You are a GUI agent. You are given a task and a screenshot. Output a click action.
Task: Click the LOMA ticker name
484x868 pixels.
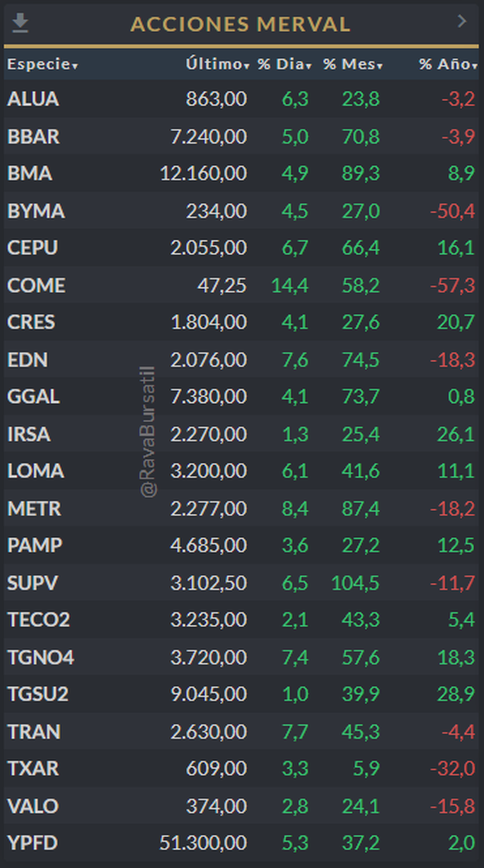pos(35,471)
